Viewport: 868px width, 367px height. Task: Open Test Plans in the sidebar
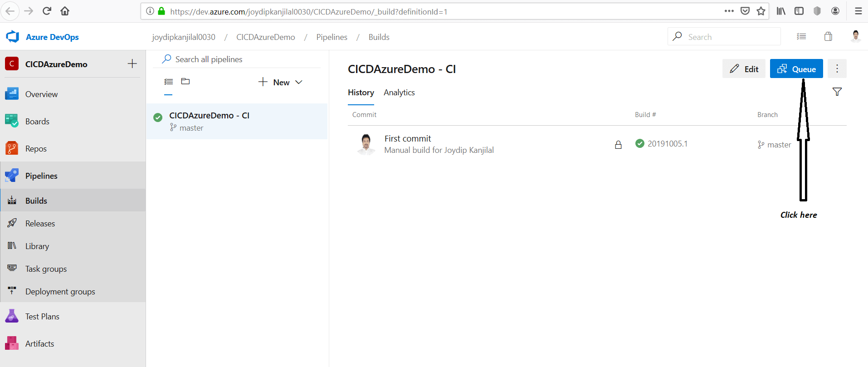(73, 316)
